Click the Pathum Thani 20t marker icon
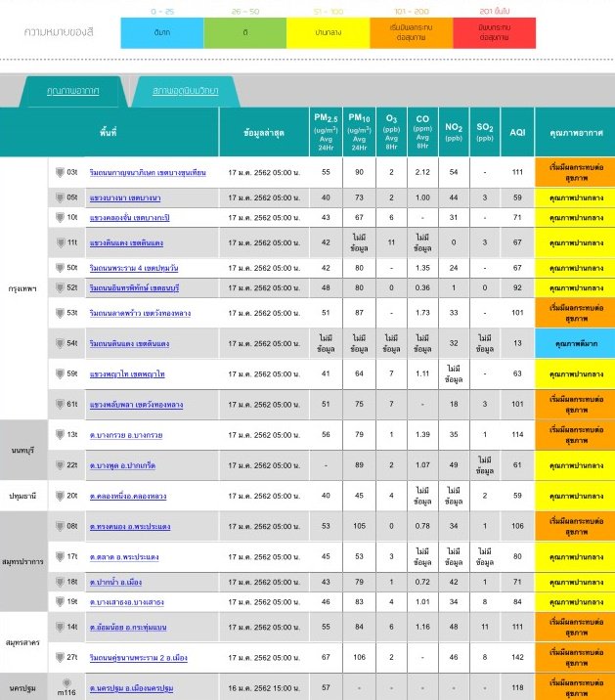This screenshot has width=615, height=700. point(60,496)
